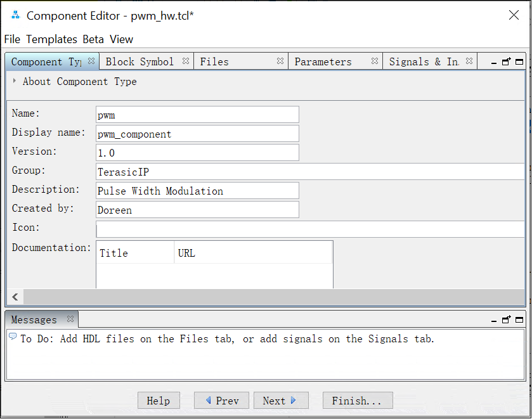
Task: Close the Messages tab with its x icon
Action: point(70,319)
